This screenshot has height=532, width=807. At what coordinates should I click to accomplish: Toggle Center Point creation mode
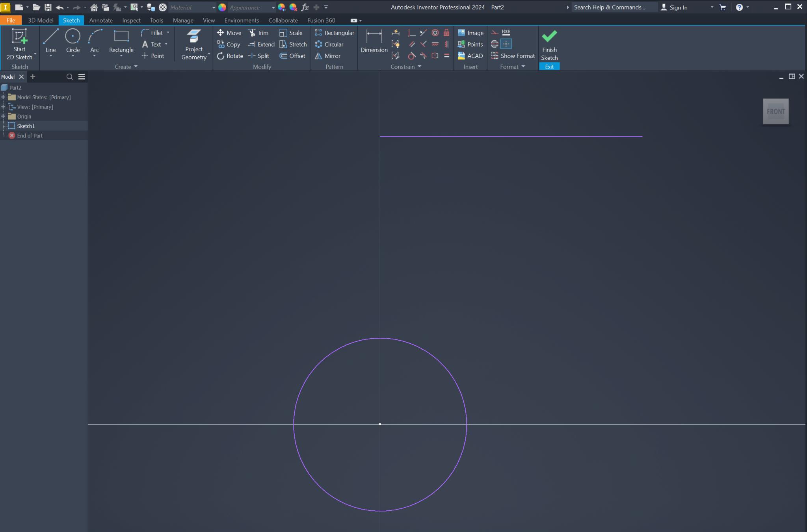506,44
